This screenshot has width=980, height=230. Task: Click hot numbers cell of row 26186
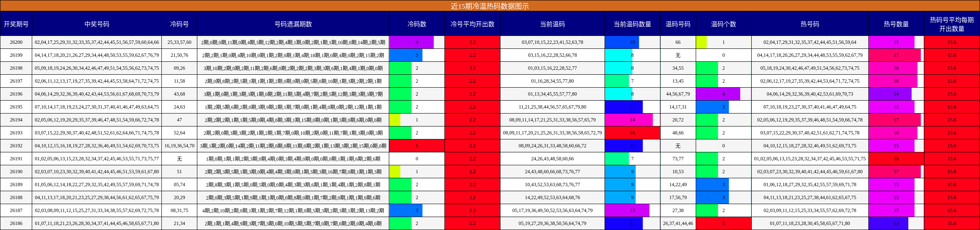point(810,223)
